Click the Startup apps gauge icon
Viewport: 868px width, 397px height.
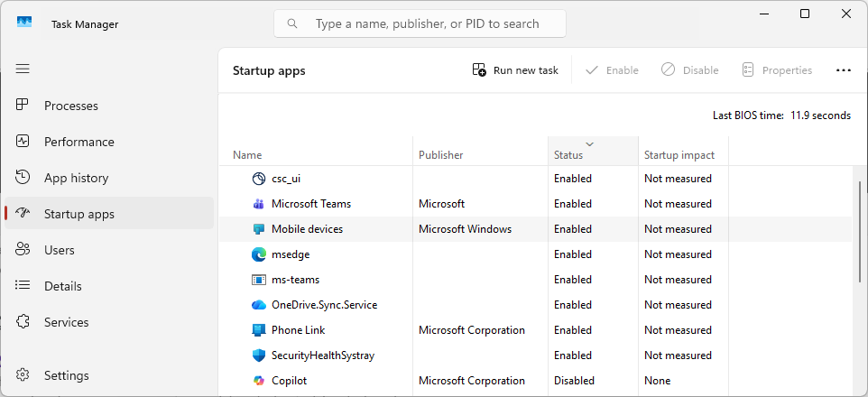tap(23, 213)
